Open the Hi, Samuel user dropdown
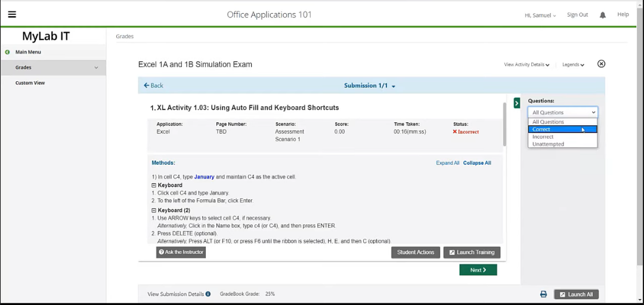Viewport: 644px width, 305px height. [x=540, y=15]
